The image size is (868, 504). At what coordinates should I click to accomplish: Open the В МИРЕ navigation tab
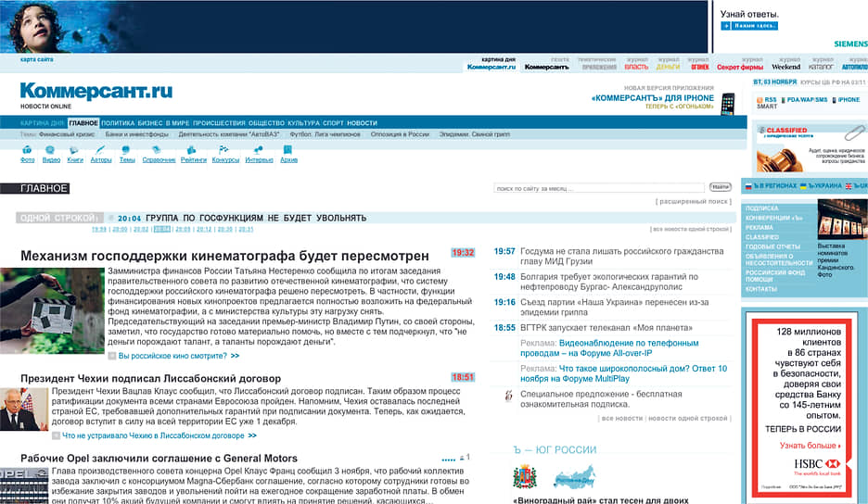tap(178, 123)
